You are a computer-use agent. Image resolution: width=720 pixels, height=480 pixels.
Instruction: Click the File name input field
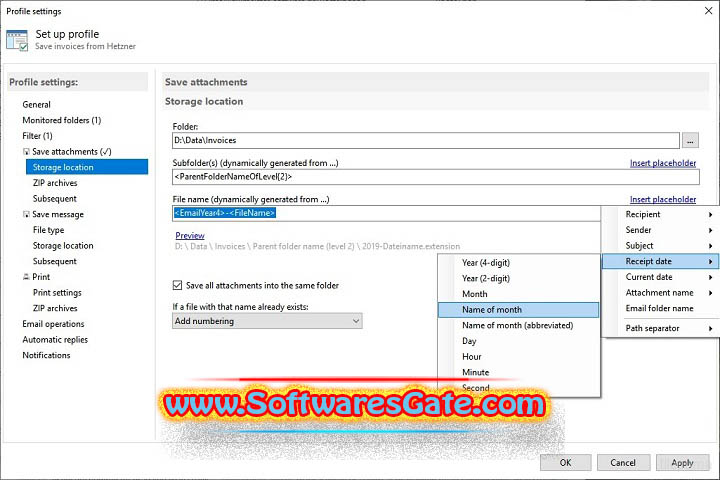pos(386,213)
